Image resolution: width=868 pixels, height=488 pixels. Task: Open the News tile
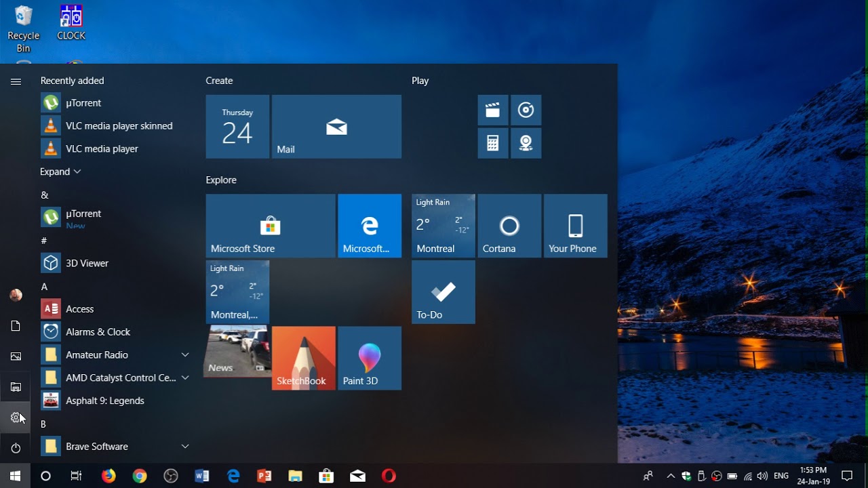pos(237,352)
